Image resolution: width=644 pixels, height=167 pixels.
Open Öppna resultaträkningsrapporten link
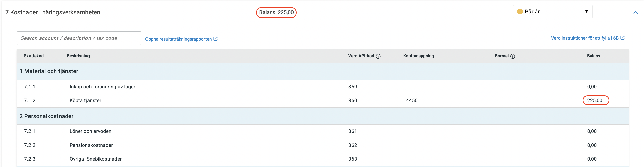tap(178, 39)
